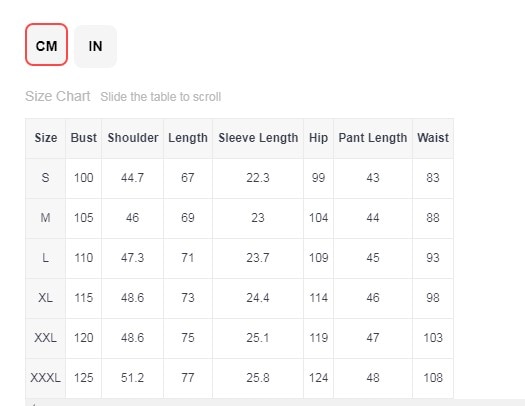Screen dimensions: 525x406
Task: Click the Pant Length column header
Action: pos(373,138)
